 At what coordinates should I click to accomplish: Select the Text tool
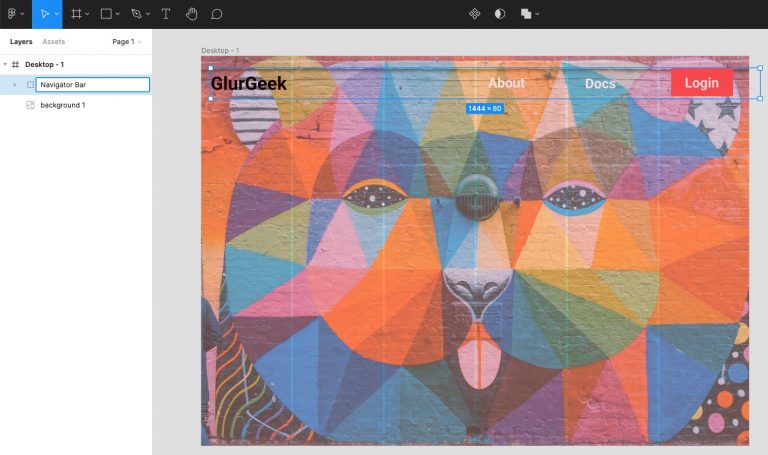tap(166, 14)
